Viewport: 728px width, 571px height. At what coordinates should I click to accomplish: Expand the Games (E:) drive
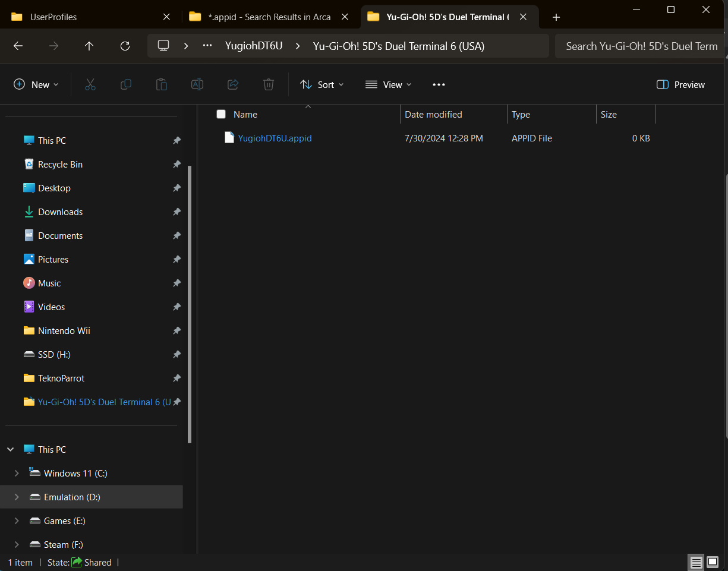17,520
